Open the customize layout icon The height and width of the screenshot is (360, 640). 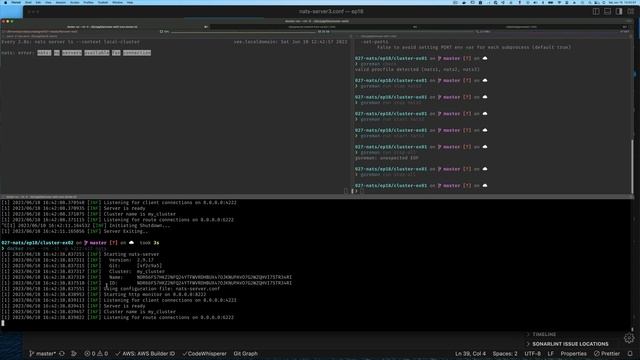(631, 11)
